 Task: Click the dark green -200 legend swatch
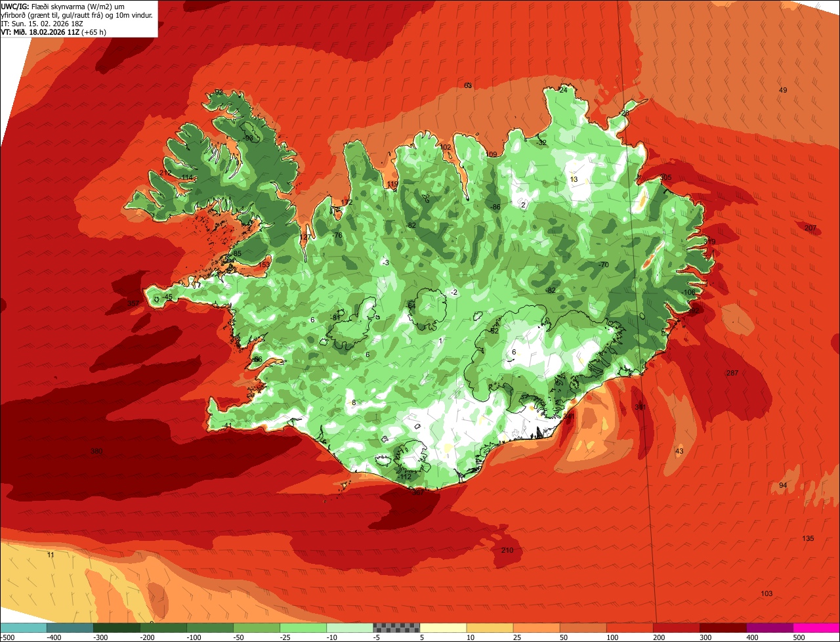pyautogui.click(x=163, y=628)
